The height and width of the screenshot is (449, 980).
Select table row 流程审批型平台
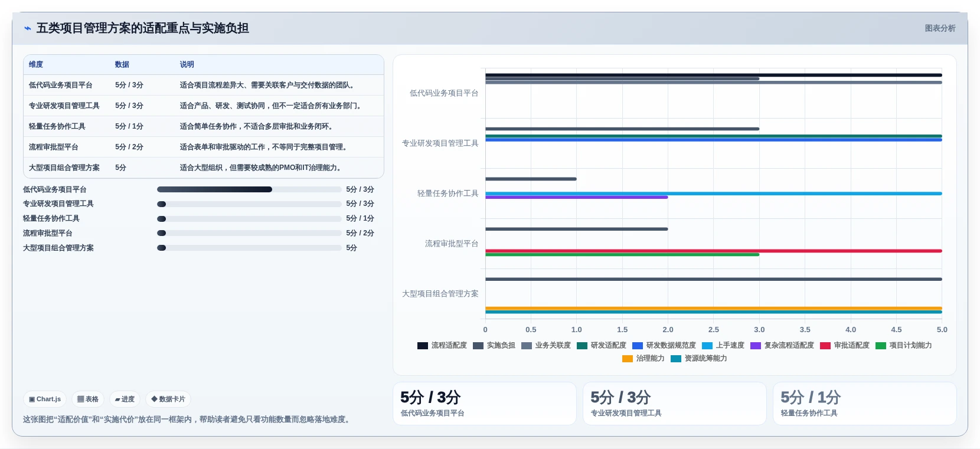(x=204, y=147)
